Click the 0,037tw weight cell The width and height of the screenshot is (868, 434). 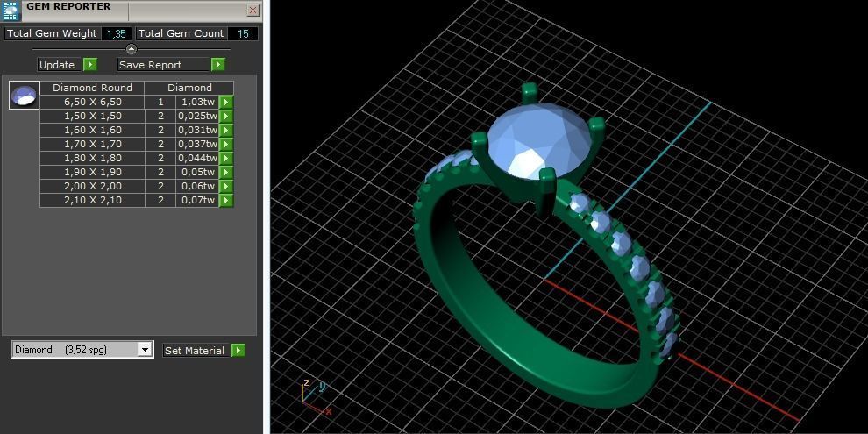coord(197,144)
